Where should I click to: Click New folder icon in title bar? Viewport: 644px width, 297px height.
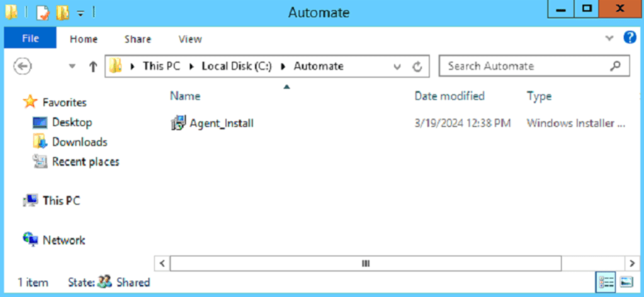pyautogui.click(x=62, y=12)
